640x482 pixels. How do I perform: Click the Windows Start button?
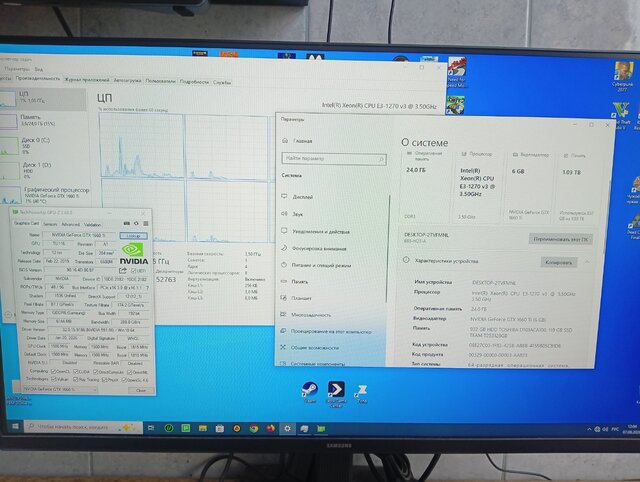pos(15,426)
